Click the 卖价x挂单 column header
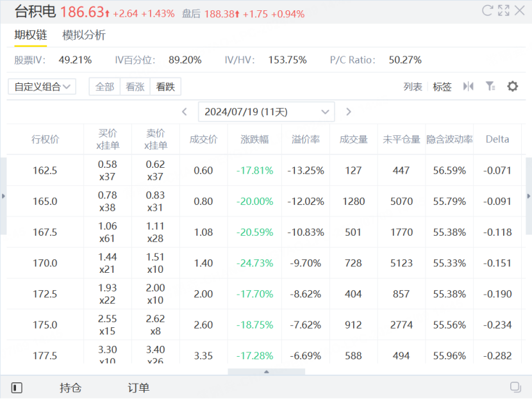 (155, 140)
